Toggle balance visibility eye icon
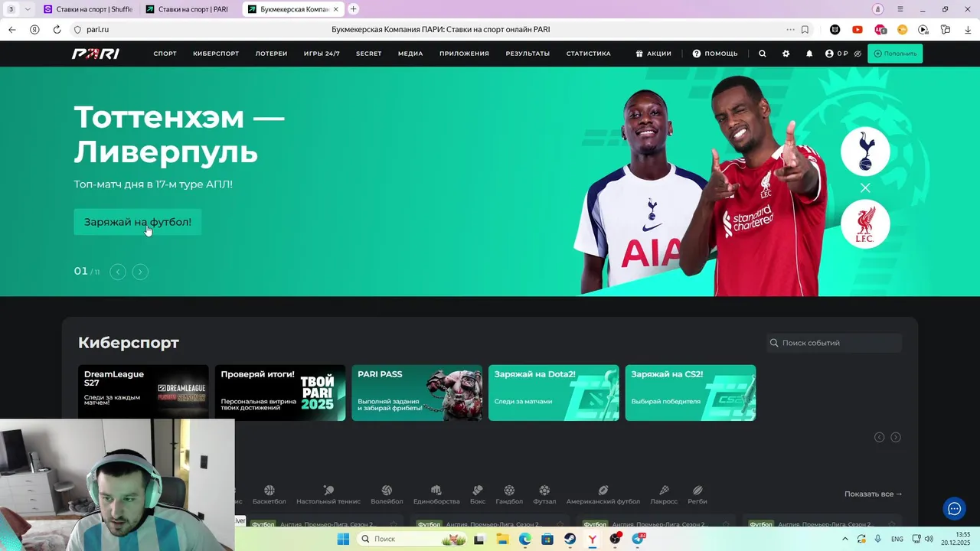The height and width of the screenshot is (551, 980). pos(857,54)
